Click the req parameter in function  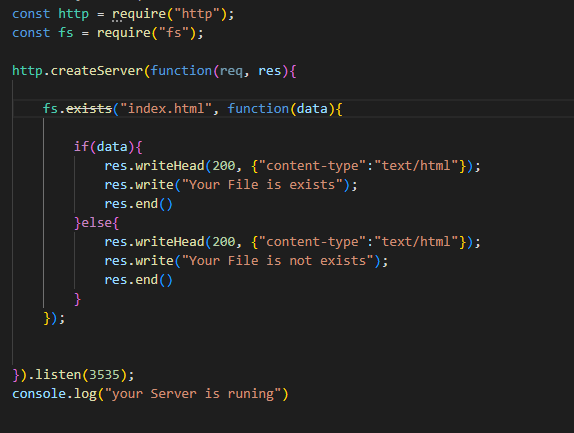pos(231,71)
